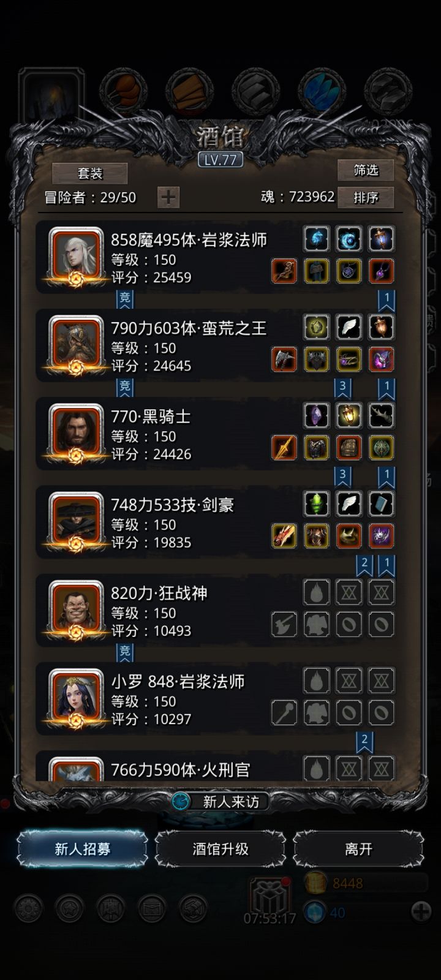Click the golden spear weapon on 黑骑士
Screen dimensions: 441x980
click(x=284, y=448)
